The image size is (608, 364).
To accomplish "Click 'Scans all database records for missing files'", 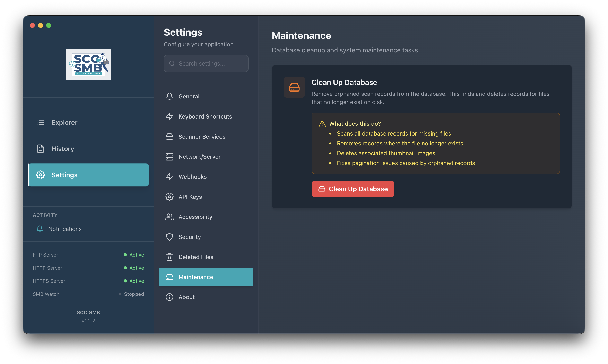I will [394, 133].
